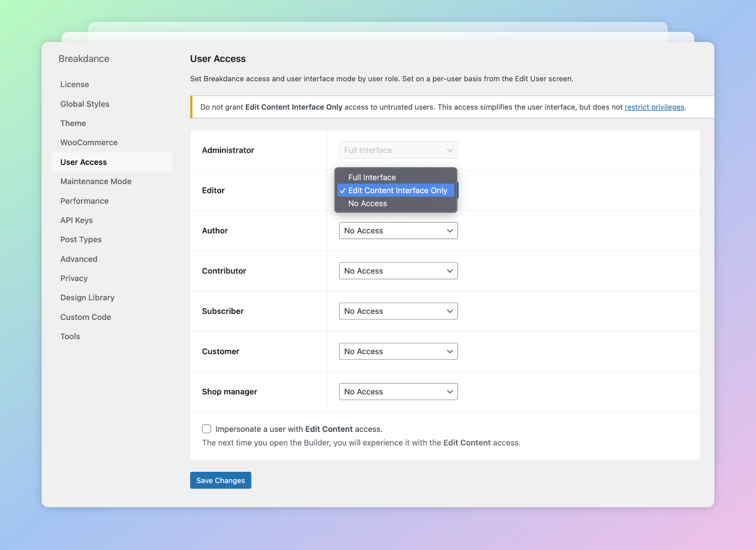The width and height of the screenshot is (756, 550).
Task: Open the Subscriber access dropdown
Action: (398, 312)
